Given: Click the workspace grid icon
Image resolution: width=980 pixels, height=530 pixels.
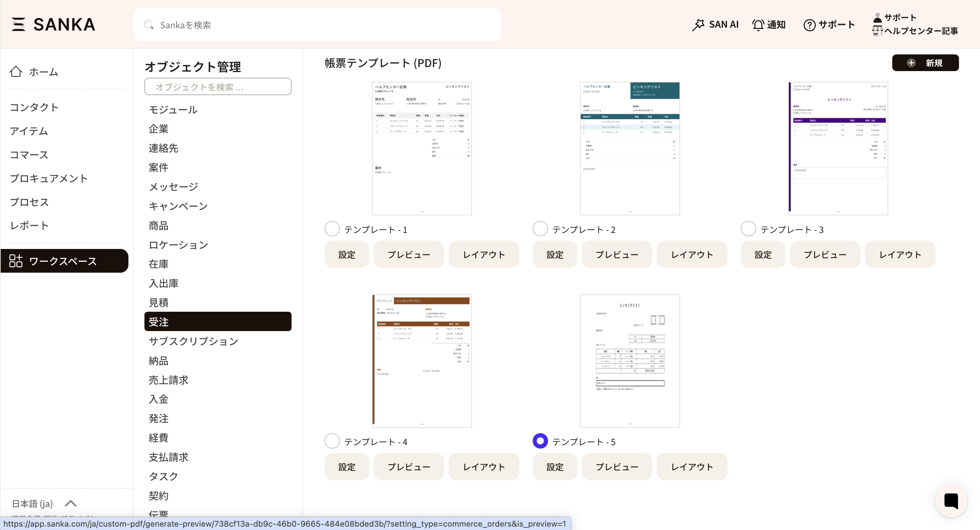Looking at the screenshot, I should point(16,261).
